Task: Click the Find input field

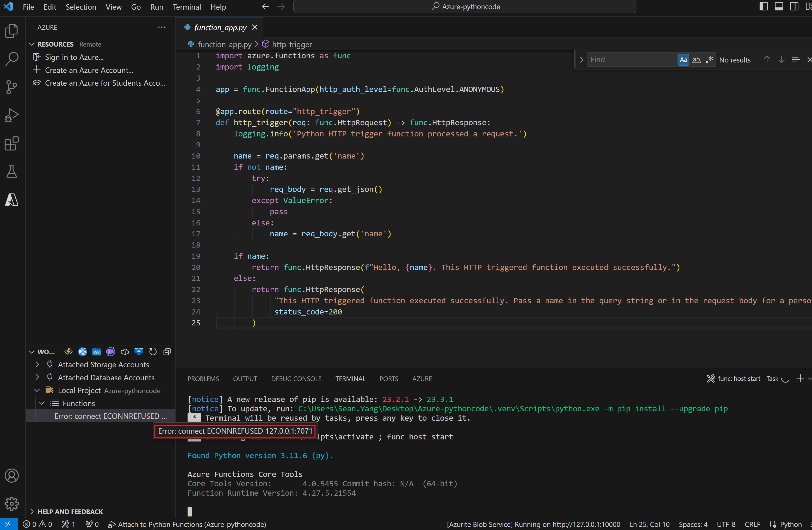Action: pos(631,60)
